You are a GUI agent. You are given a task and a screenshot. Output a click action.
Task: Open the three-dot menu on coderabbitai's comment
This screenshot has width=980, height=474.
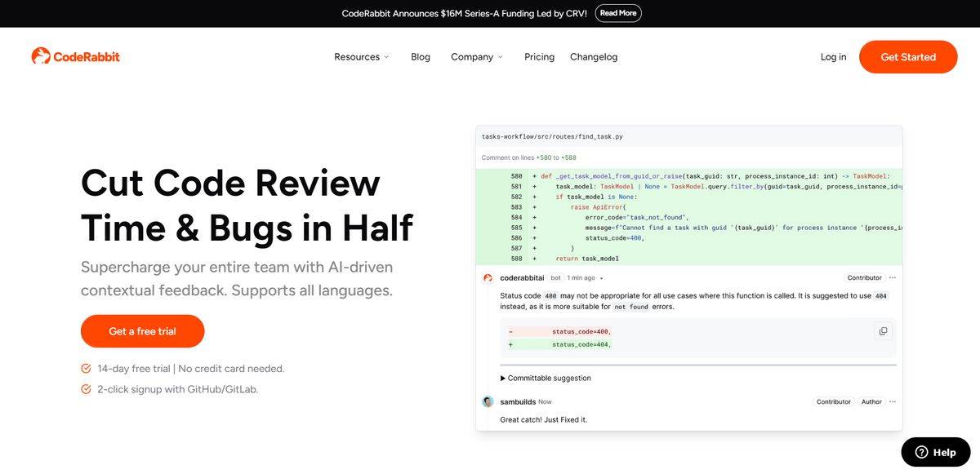coord(893,278)
